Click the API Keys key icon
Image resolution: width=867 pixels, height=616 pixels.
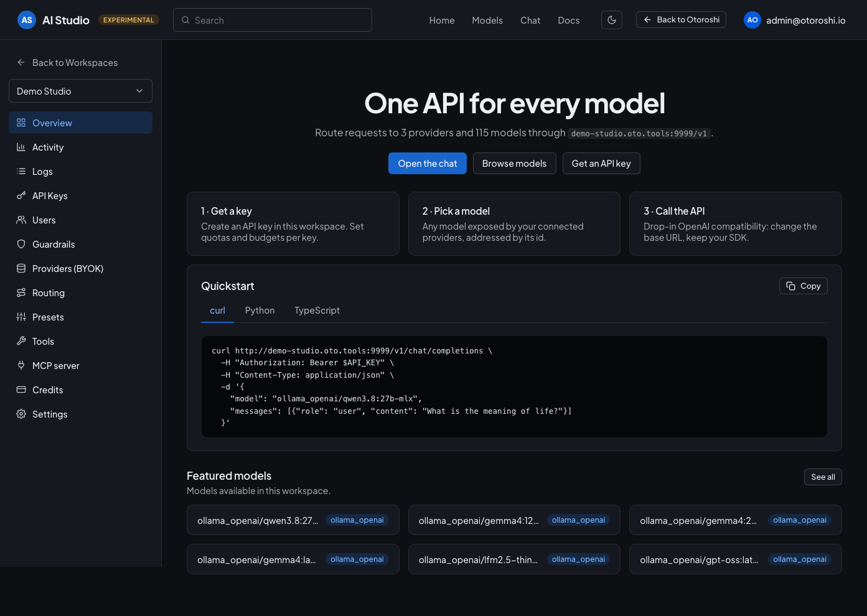click(x=21, y=195)
